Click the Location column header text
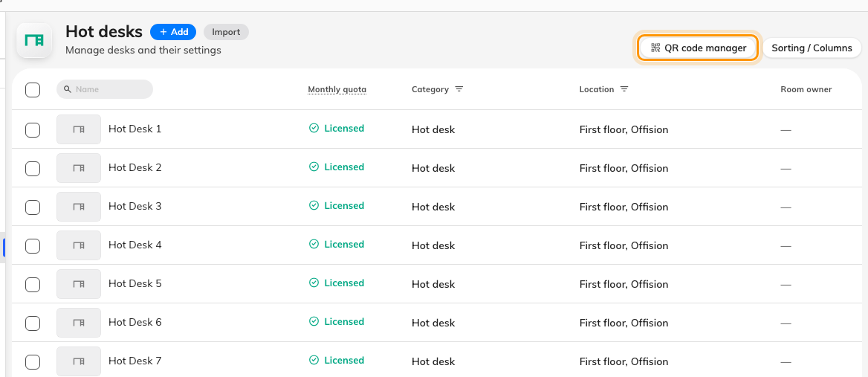This screenshot has width=868, height=377. pyautogui.click(x=597, y=90)
